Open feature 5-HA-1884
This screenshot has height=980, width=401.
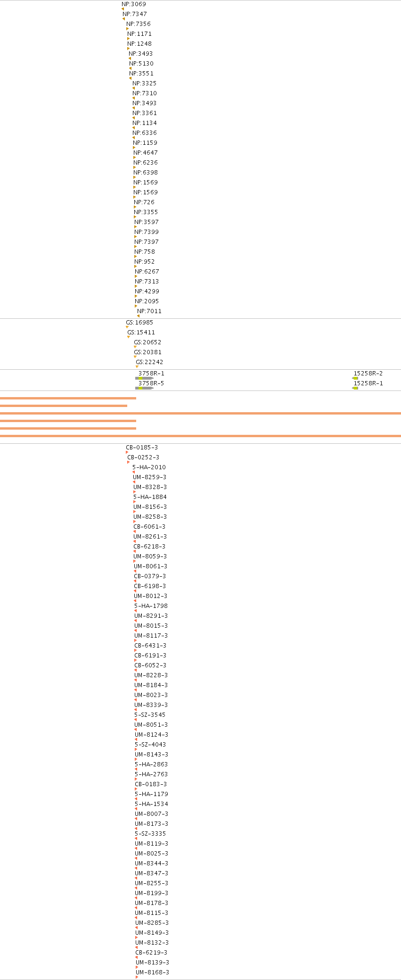[x=150, y=497]
